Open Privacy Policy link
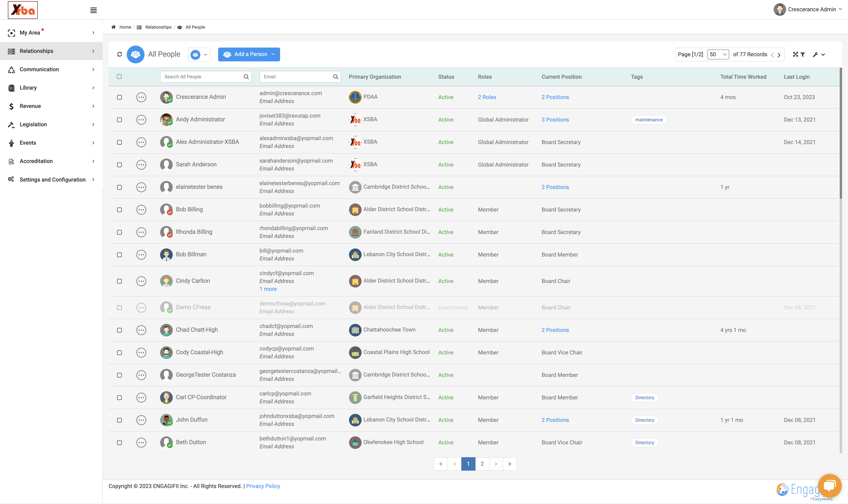This screenshot has width=848, height=504. pos(263,486)
